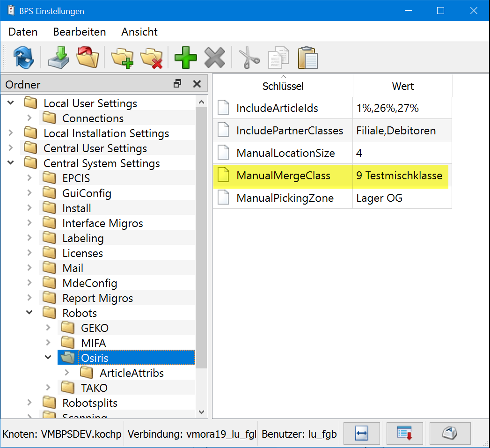Select the Labeling folder in tree
490x448 pixels.
click(82, 238)
